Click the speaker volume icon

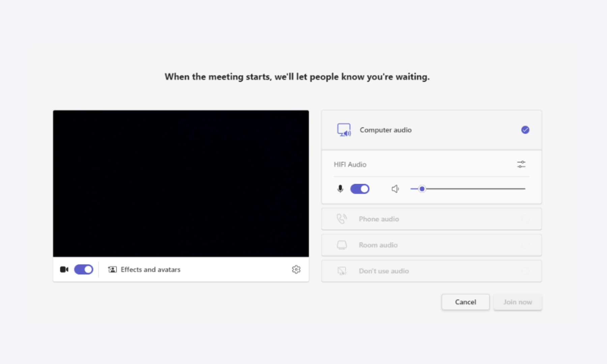pos(395,189)
